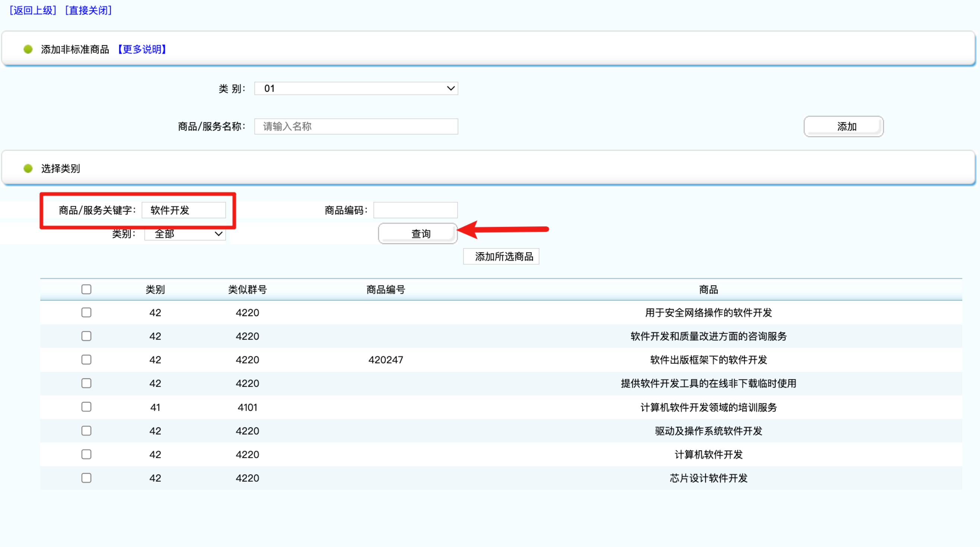
Task: Check the row 计算机软件开发
Action: [87, 454]
